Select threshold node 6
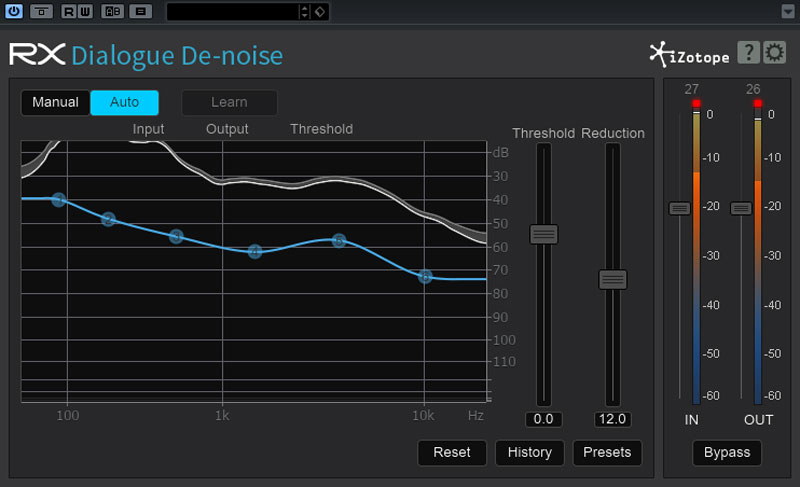 [x=425, y=277]
